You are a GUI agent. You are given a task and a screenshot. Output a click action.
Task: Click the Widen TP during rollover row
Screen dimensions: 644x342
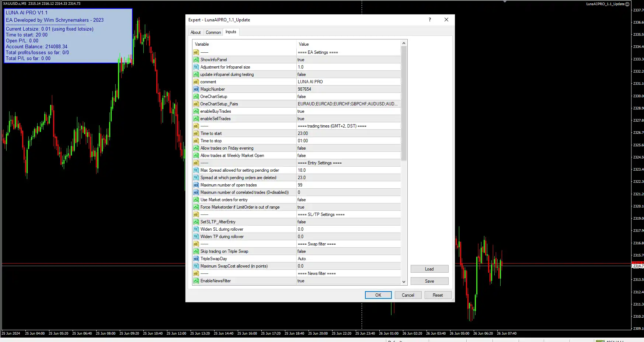[x=296, y=237]
